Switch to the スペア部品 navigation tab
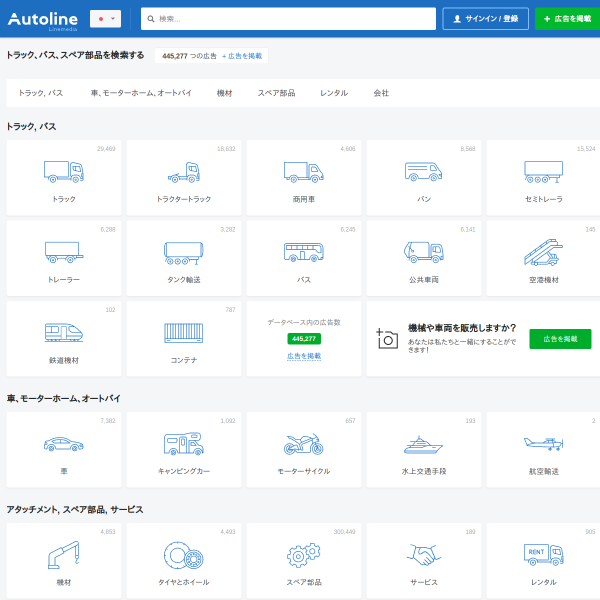600x600 pixels. [x=276, y=93]
